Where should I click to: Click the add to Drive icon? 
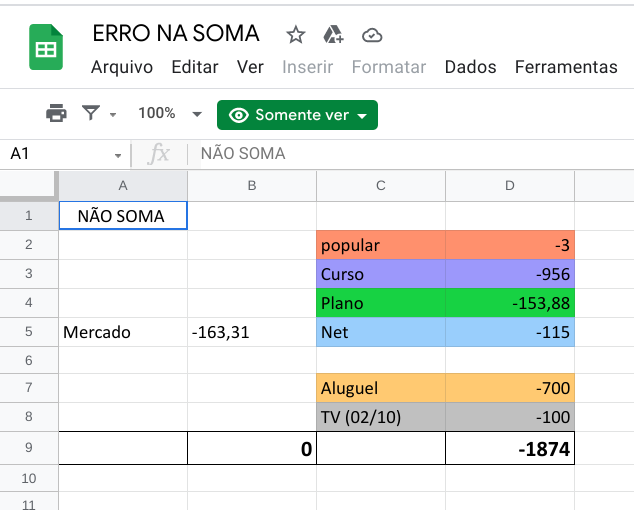tap(334, 35)
